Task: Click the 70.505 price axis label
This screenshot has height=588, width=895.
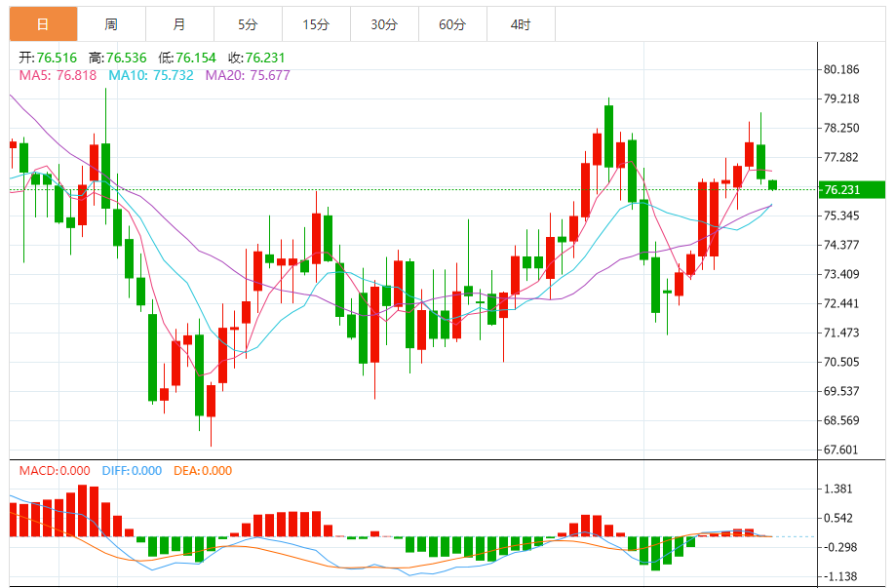Action: click(841, 362)
